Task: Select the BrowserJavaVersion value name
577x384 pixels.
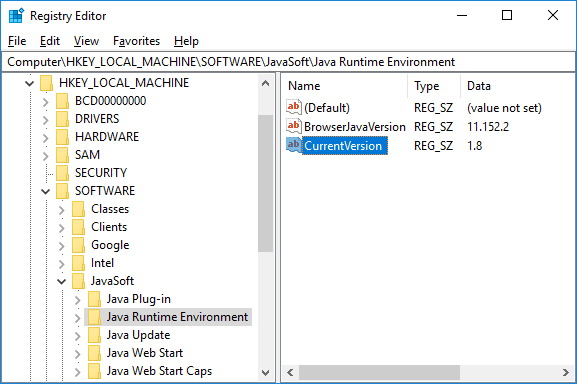Action: (355, 127)
